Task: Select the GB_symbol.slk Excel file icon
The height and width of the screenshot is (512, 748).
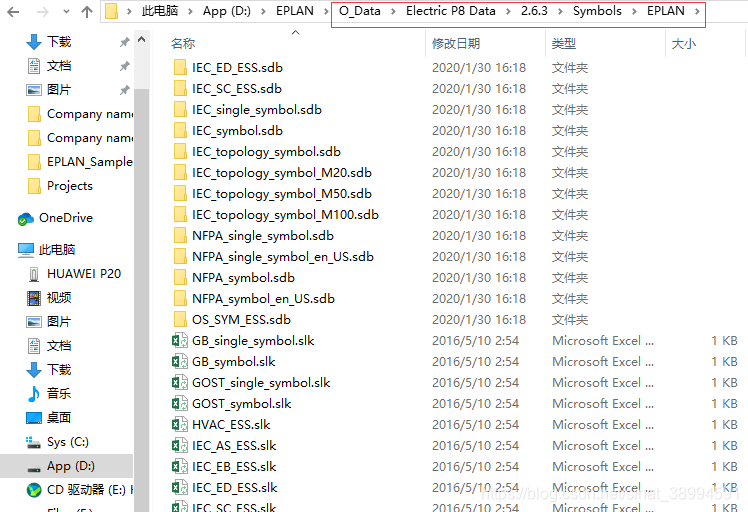Action: coord(179,362)
